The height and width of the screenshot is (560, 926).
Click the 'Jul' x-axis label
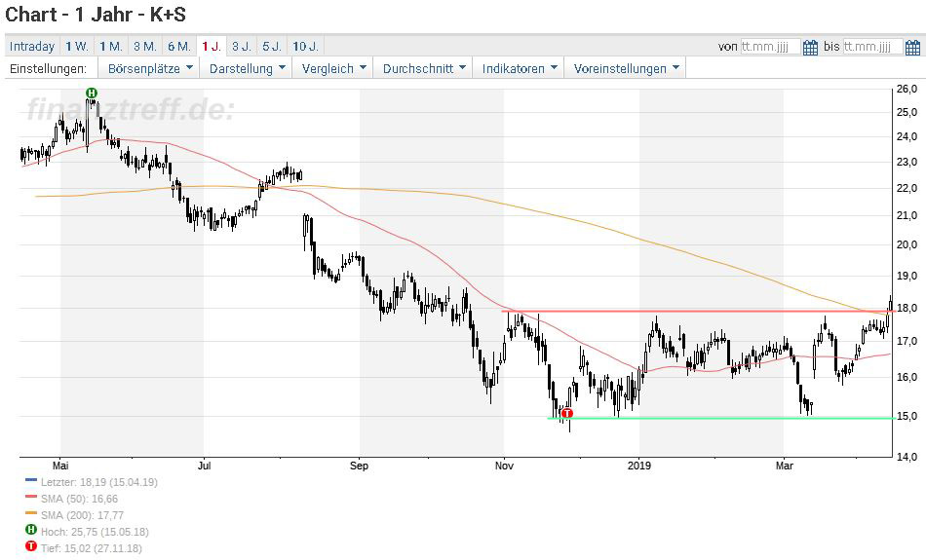204,466
